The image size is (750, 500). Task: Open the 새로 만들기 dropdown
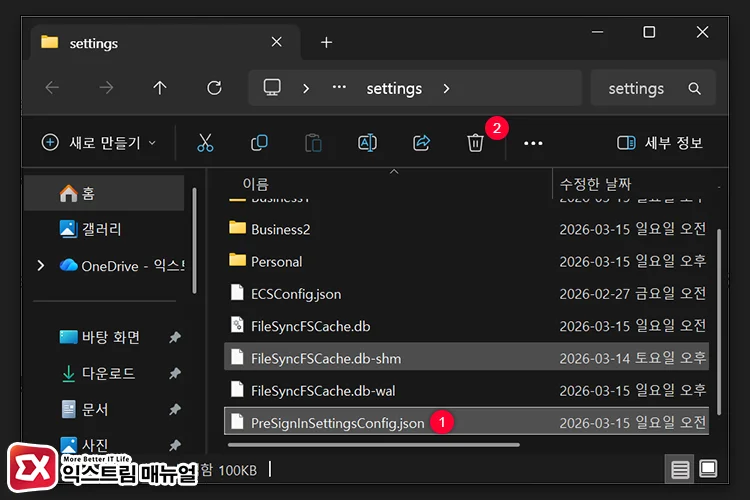pyautogui.click(x=99, y=143)
